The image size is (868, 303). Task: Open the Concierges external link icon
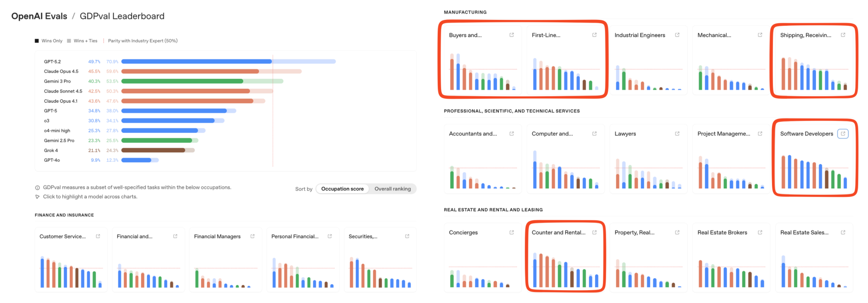coord(511,232)
